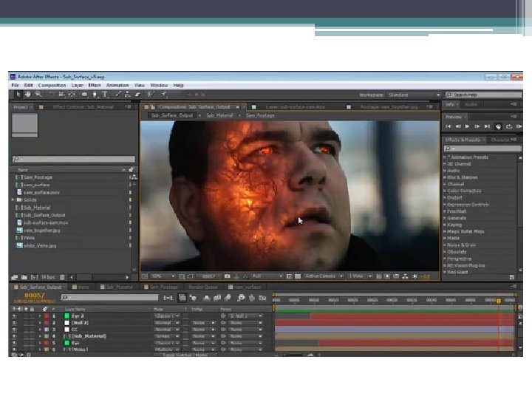Switch to the Render Queue tab

click(x=203, y=287)
